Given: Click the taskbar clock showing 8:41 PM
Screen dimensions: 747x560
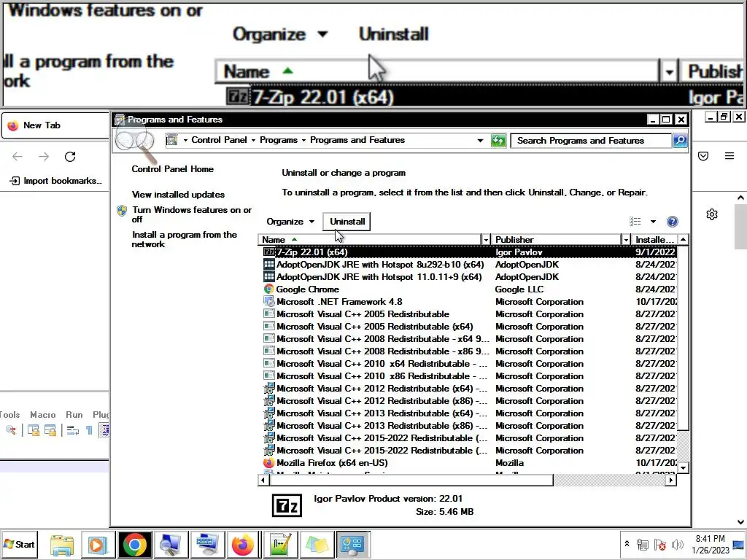Looking at the screenshot, I should coord(710,544).
